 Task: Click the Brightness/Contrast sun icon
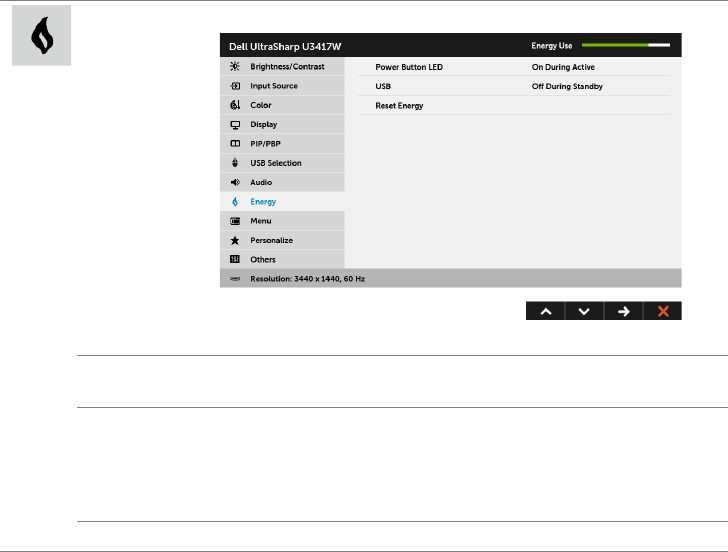click(235, 66)
